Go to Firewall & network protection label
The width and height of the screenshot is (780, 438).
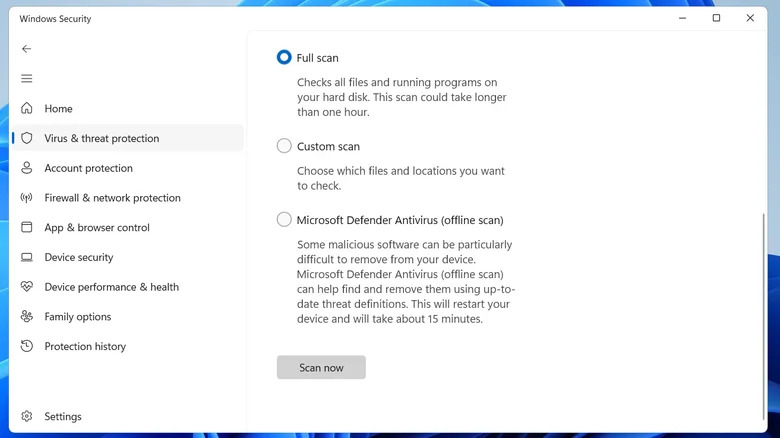coord(112,198)
